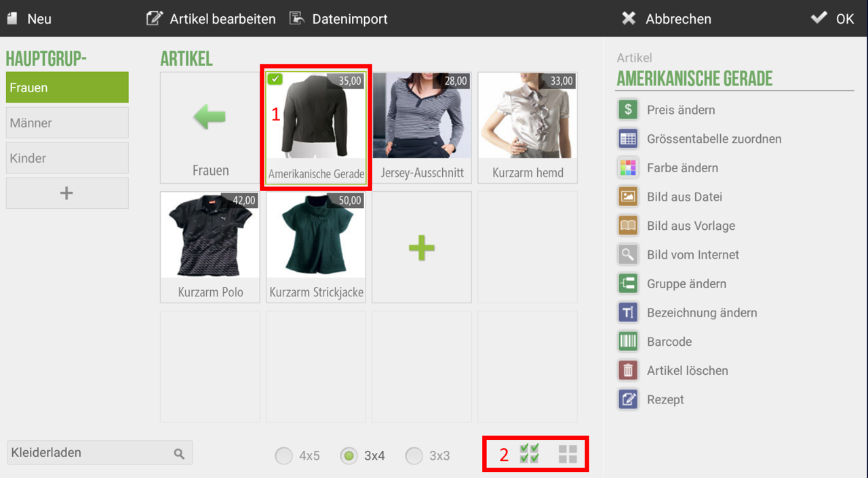Click the Datenimport icon
Screen dimensions: 868x478
click(297, 18)
